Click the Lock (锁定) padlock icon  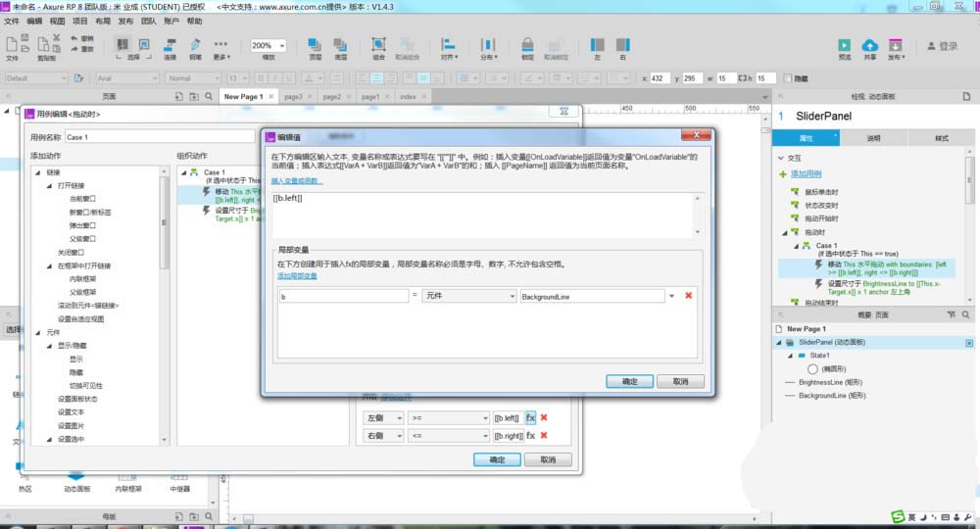(527, 44)
